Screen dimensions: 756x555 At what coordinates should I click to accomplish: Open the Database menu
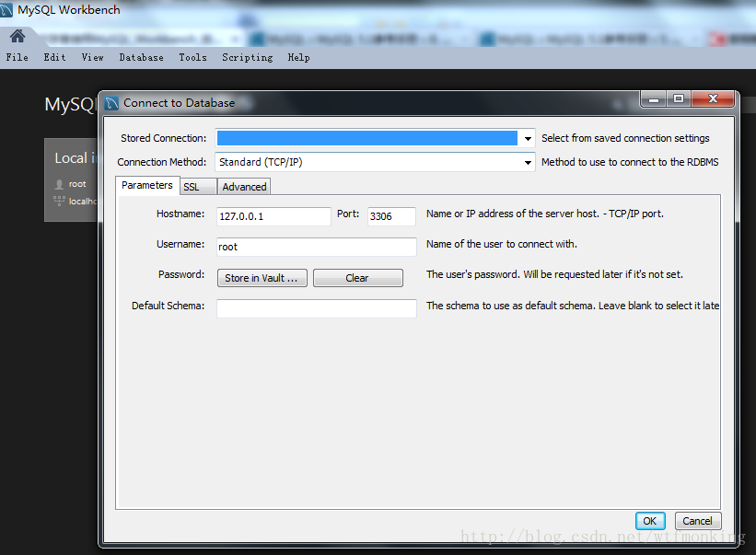(x=141, y=57)
